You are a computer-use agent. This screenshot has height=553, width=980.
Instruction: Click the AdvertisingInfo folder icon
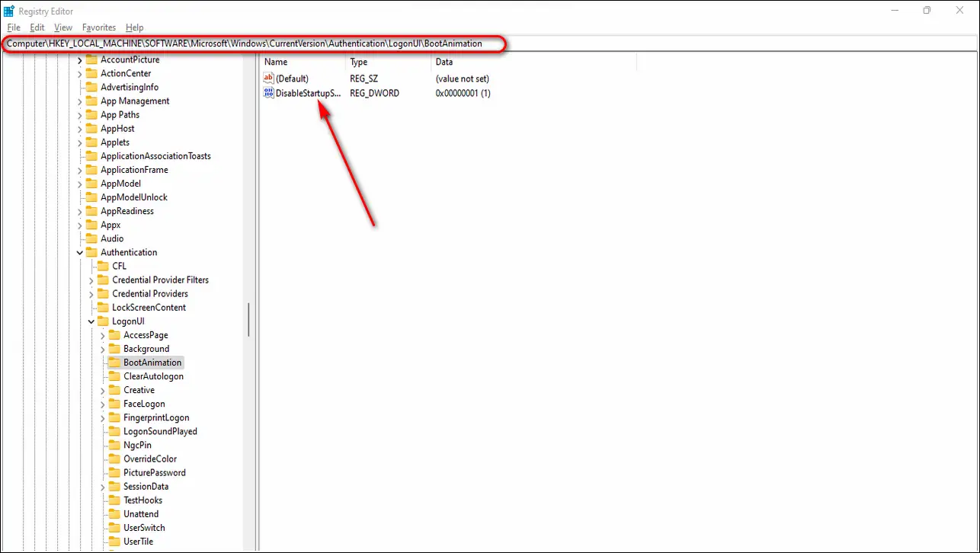pos(91,88)
